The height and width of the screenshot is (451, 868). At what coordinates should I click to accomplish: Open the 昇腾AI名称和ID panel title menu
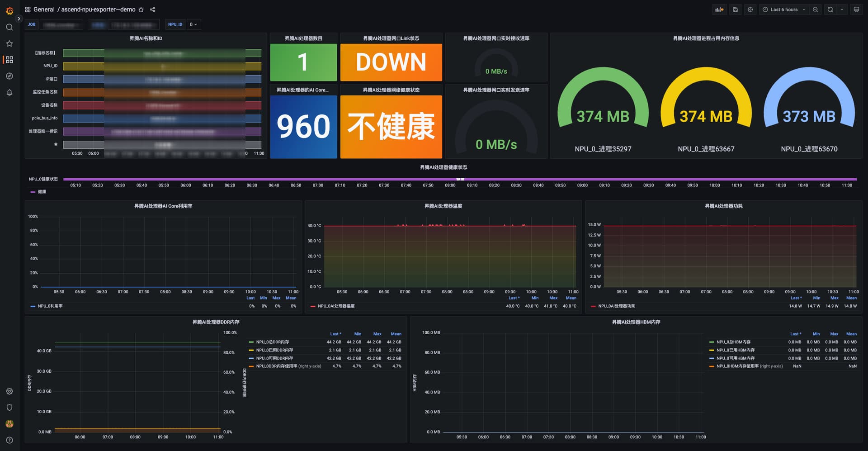[x=146, y=38]
